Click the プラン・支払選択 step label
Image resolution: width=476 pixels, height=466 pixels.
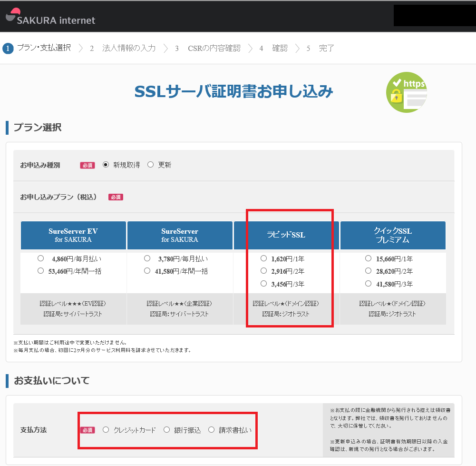(44, 48)
